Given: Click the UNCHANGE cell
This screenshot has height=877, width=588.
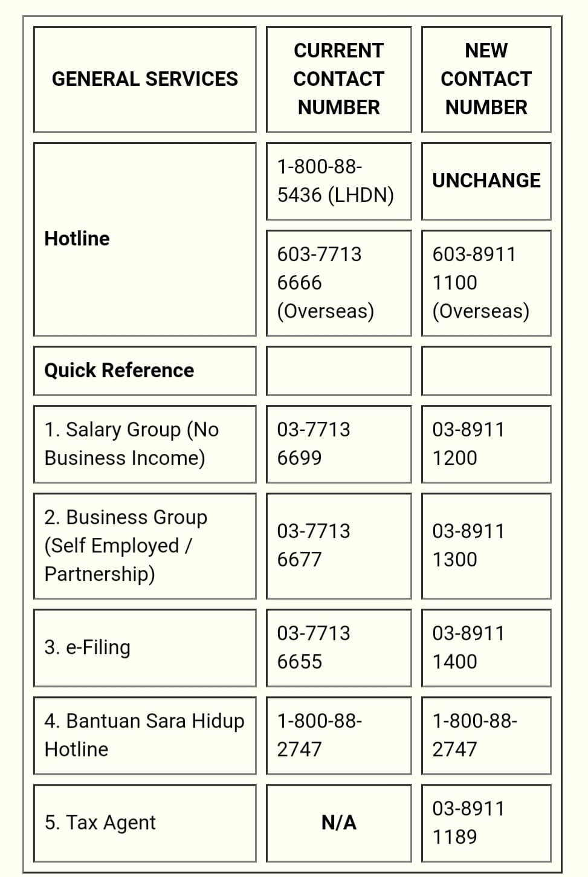Looking at the screenshot, I should [486, 181].
